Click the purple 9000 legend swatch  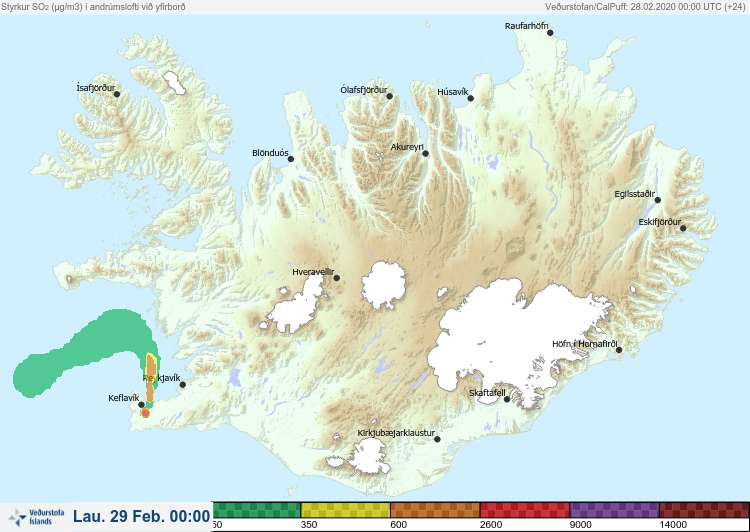click(614, 510)
